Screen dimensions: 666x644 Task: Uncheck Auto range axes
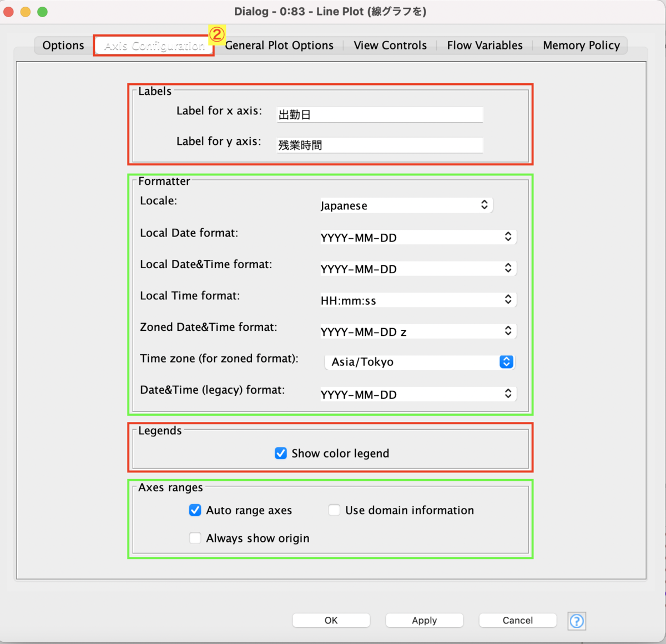[195, 510]
